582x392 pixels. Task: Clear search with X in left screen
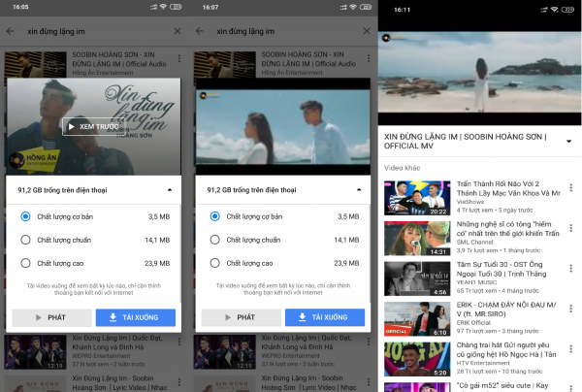point(178,31)
